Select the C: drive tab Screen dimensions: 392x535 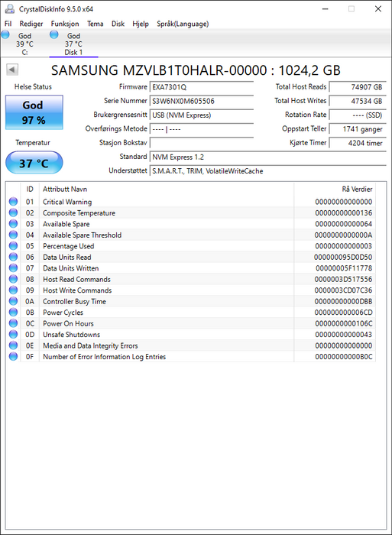24,44
